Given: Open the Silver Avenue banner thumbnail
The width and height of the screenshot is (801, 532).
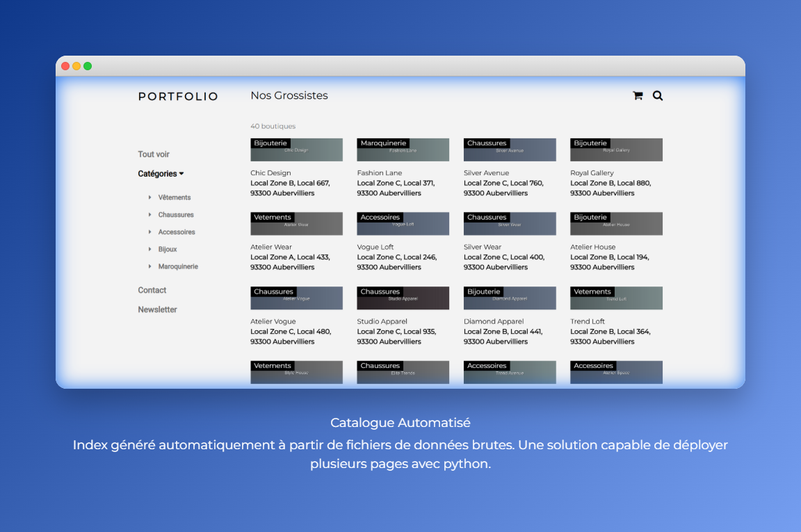Looking at the screenshot, I should click(x=510, y=150).
